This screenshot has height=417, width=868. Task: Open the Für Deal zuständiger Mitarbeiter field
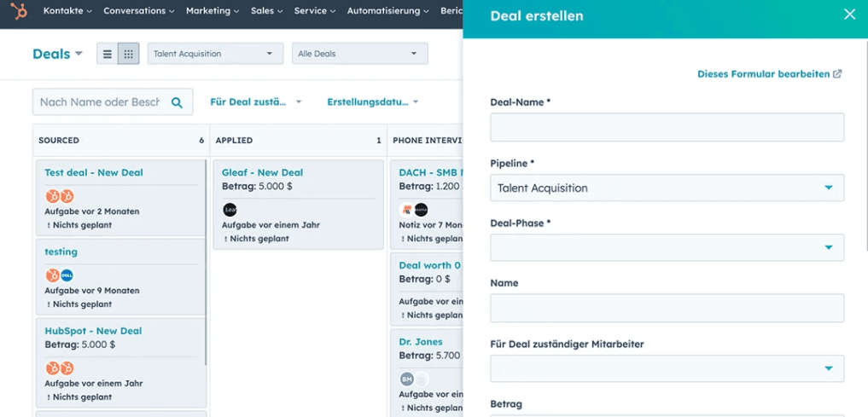tap(667, 368)
